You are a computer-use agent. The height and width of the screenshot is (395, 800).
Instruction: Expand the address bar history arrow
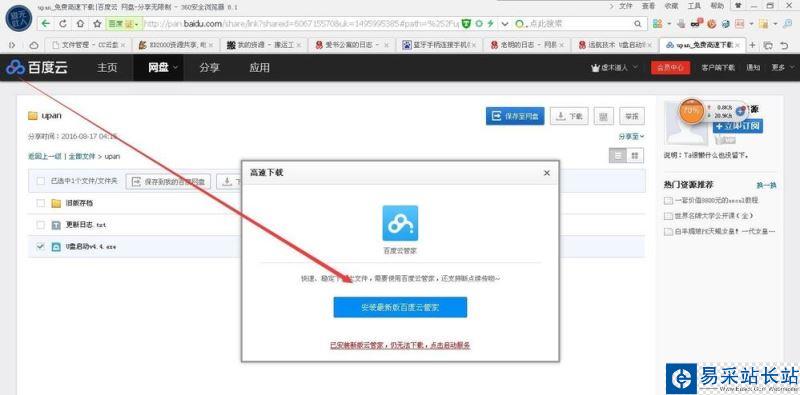click(x=505, y=23)
